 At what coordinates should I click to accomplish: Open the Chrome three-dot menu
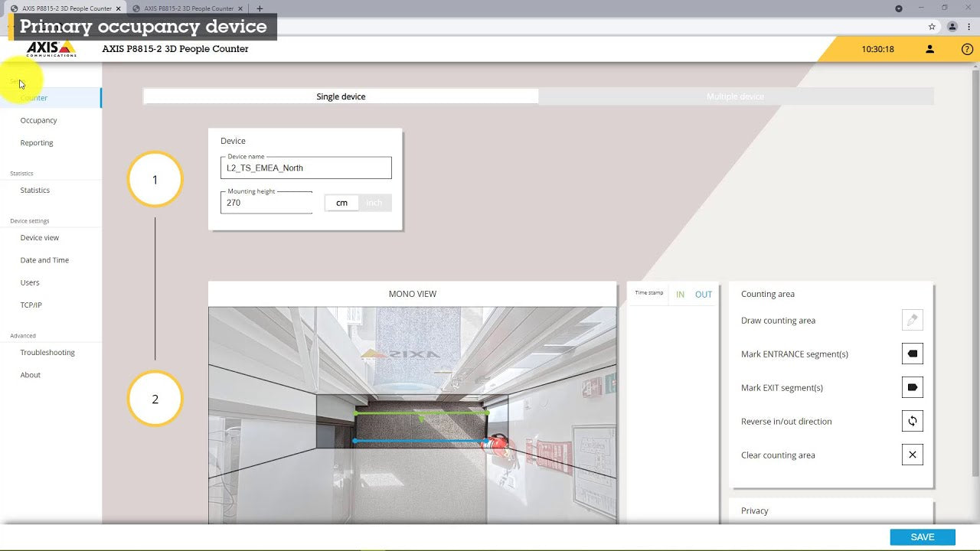coord(969,26)
